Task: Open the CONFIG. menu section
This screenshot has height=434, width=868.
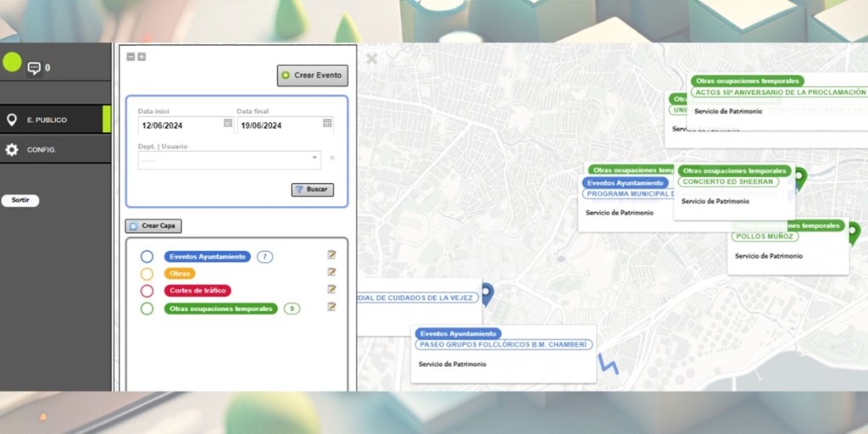Action: (x=41, y=149)
